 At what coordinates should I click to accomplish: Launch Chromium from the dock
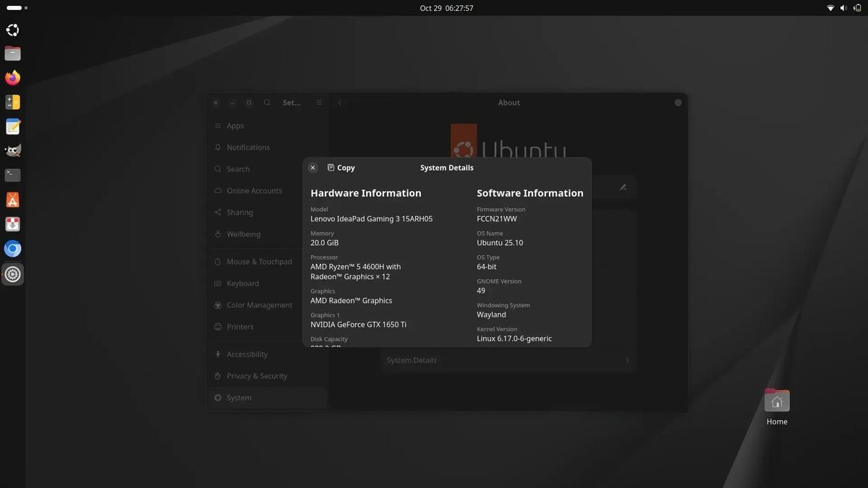12,248
